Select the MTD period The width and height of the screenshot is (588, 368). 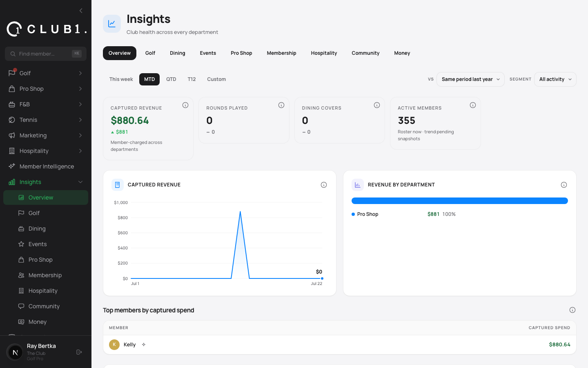pos(149,79)
